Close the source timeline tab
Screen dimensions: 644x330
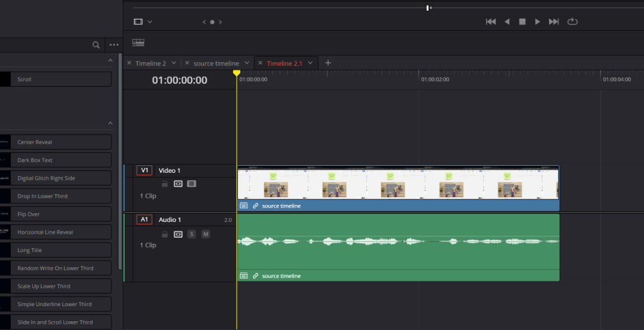(x=188, y=63)
